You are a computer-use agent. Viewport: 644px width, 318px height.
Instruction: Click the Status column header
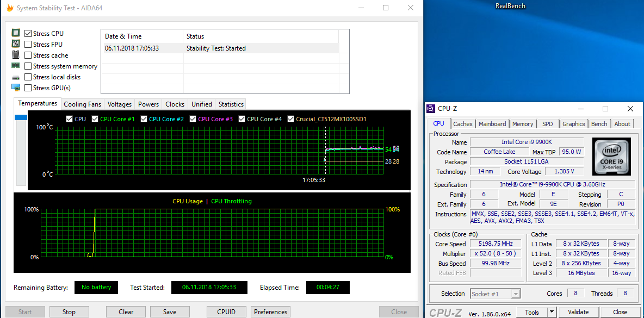(261, 36)
